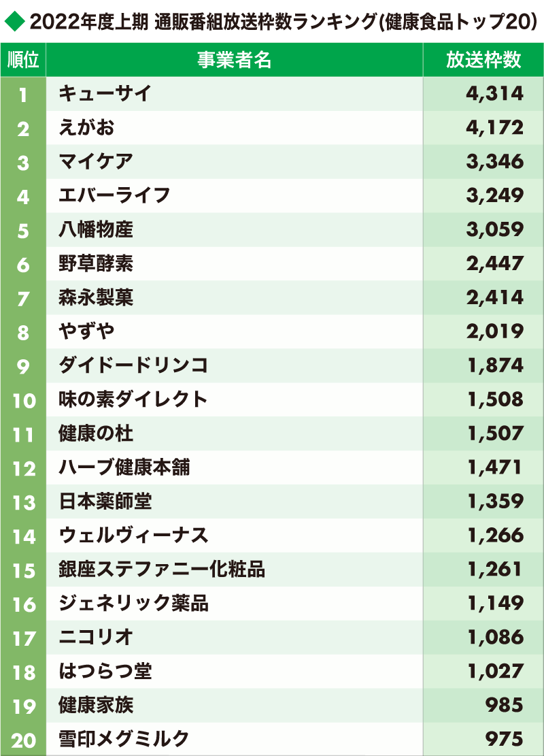Select the value 3,346 for マイケア
544x756 pixels.
494,161
